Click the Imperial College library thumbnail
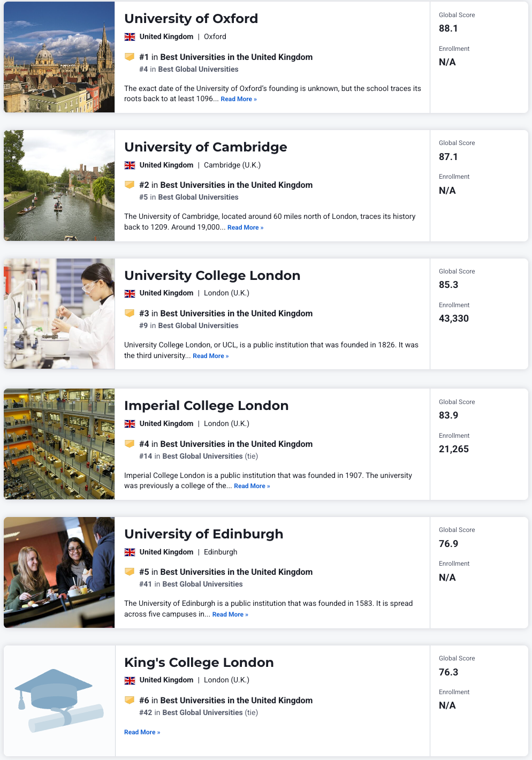 (x=59, y=444)
